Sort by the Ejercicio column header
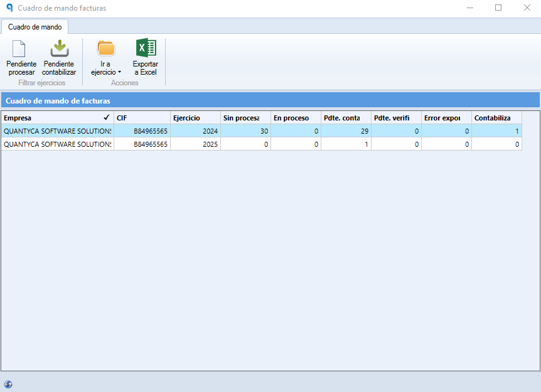This screenshot has height=392, width=541. pos(196,118)
